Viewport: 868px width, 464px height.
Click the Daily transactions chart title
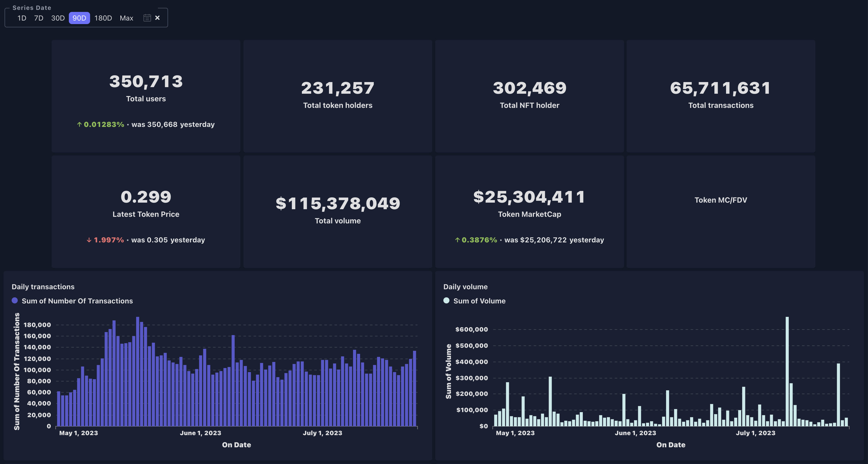[x=43, y=287]
